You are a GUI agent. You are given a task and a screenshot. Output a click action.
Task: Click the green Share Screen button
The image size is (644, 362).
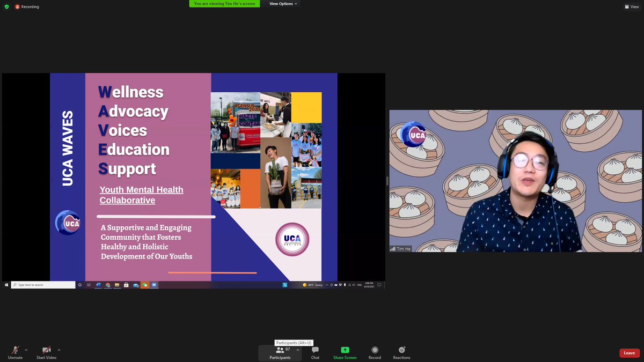(x=345, y=352)
